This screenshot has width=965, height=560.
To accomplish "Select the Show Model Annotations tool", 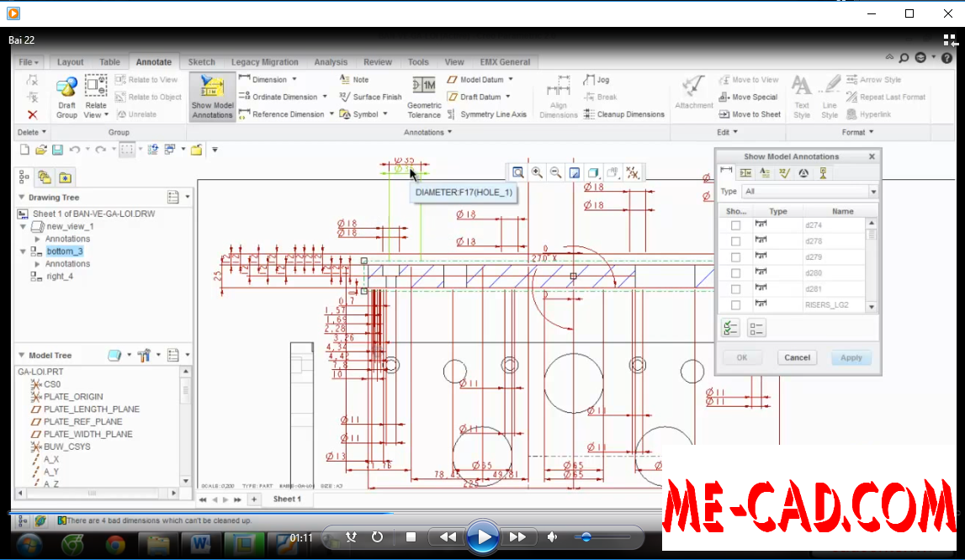I will 211,94.
